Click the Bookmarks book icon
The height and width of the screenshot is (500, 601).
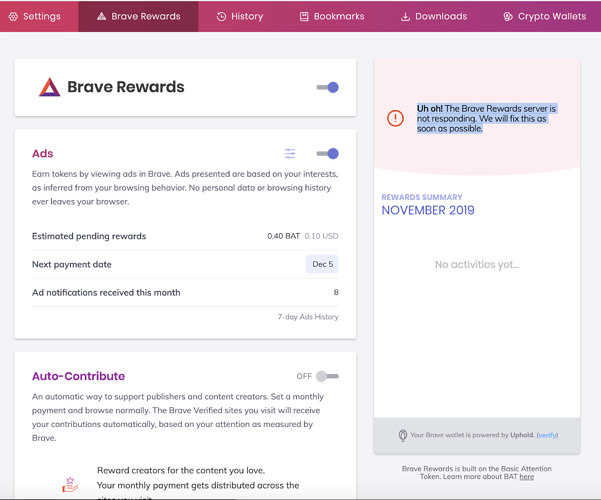pyautogui.click(x=304, y=16)
